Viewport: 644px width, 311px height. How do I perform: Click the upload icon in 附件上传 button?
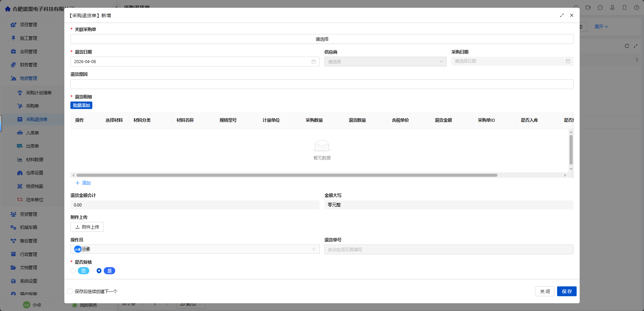(x=77, y=227)
